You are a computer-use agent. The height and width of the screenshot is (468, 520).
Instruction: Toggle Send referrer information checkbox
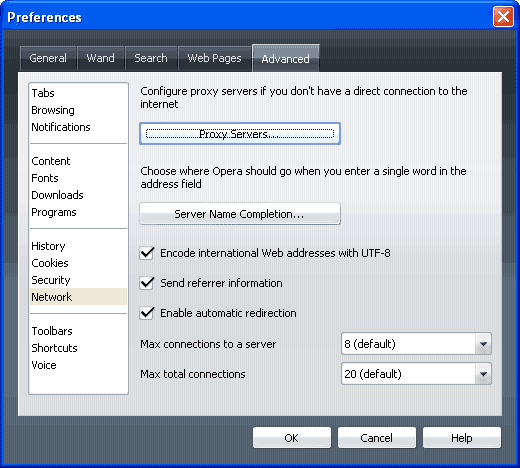pos(147,283)
